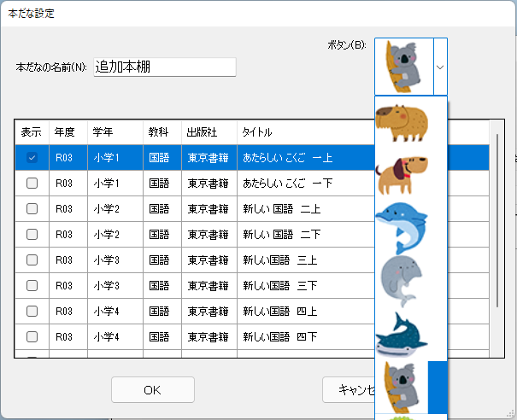This screenshot has width=517, height=420.
Task: Select title 新しい国語 三下
Action: click(x=280, y=286)
